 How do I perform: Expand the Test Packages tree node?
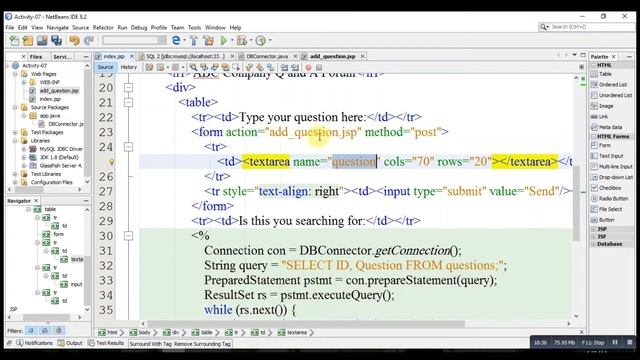(15, 132)
